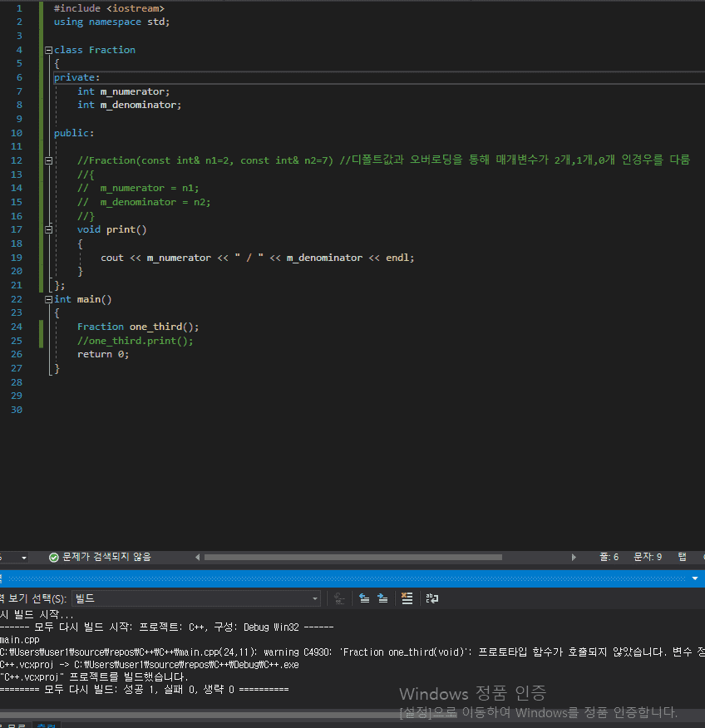
Task: Click the endl; token on line 19
Action: [400, 258]
